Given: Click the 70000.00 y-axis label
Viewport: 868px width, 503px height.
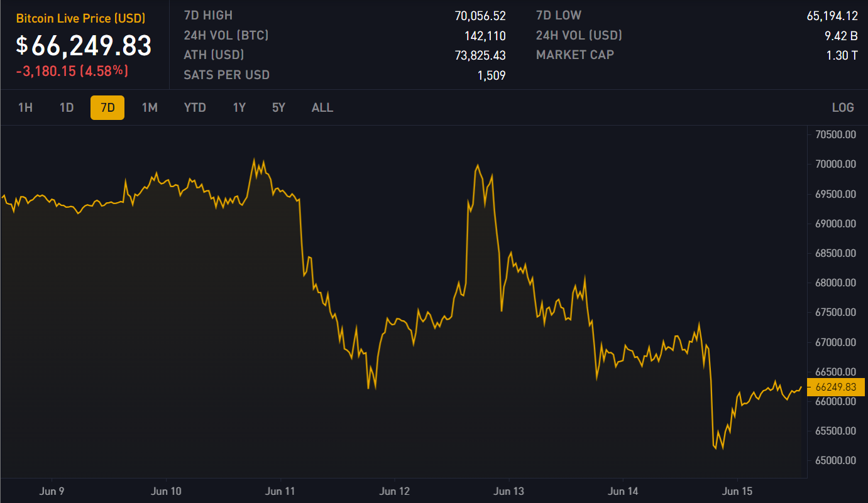Looking at the screenshot, I should click(835, 164).
